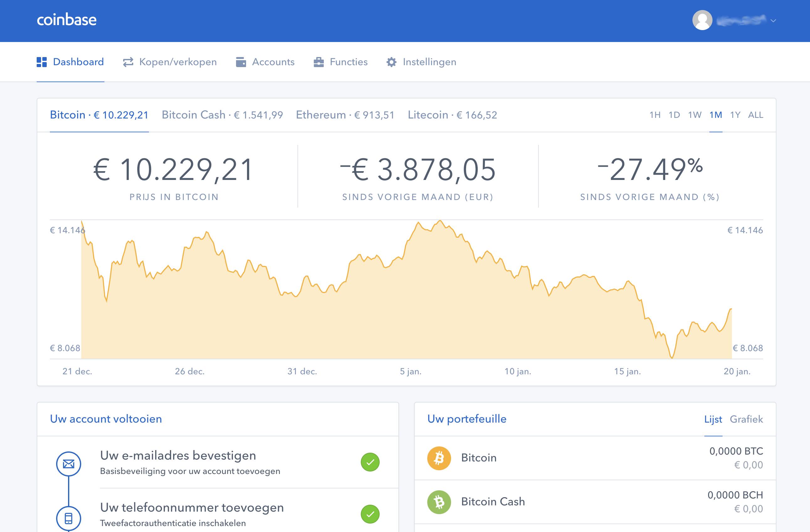Screen dimensions: 810x532
Task: Click the green Bitcoin Cash coin icon
Action: click(x=439, y=502)
